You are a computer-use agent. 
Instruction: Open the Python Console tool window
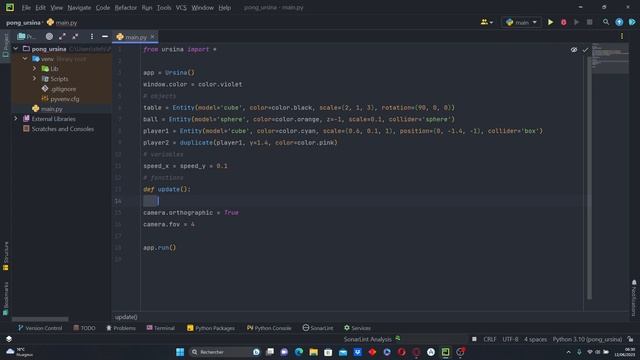(x=269, y=328)
